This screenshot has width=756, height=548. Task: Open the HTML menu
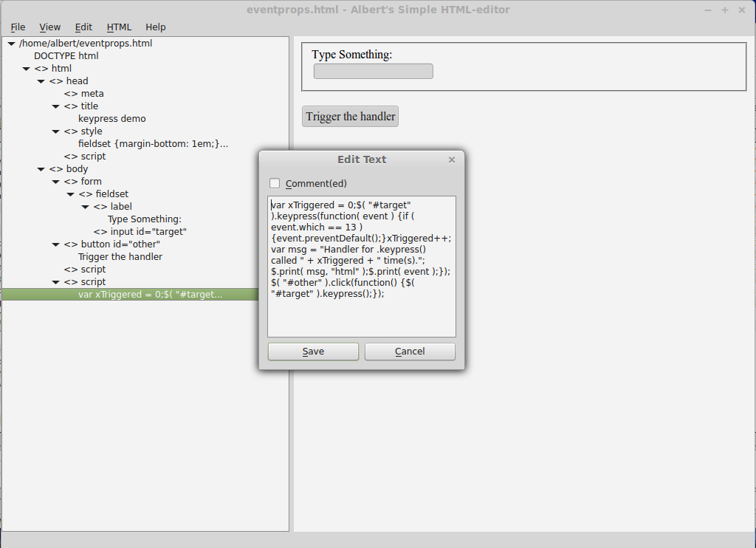point(119,27)
